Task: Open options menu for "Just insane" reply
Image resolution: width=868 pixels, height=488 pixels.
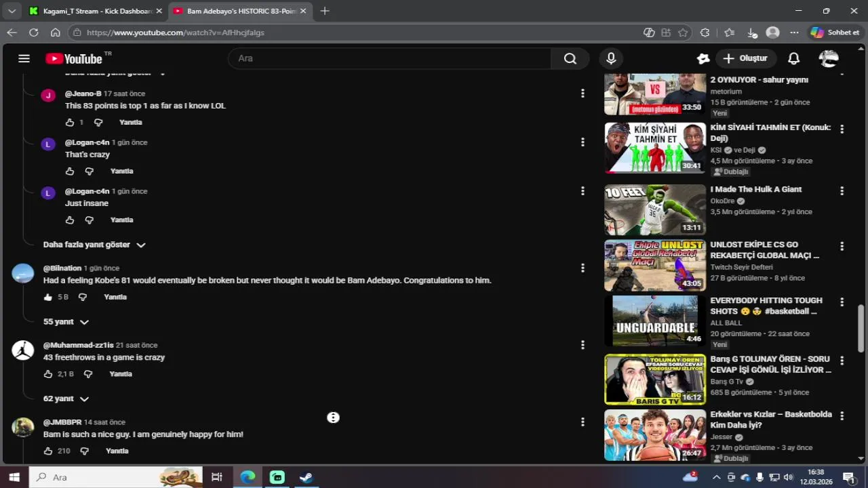Action: (583, 191)
